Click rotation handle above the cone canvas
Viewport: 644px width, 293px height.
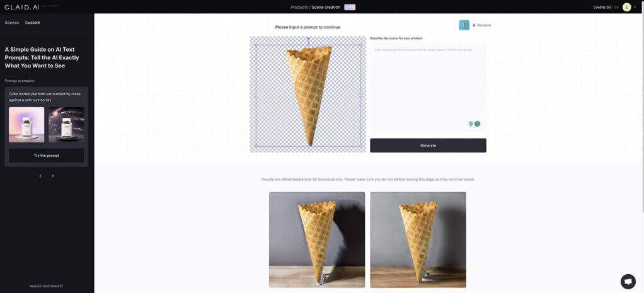pyautogui.click(x=308, y=38)
